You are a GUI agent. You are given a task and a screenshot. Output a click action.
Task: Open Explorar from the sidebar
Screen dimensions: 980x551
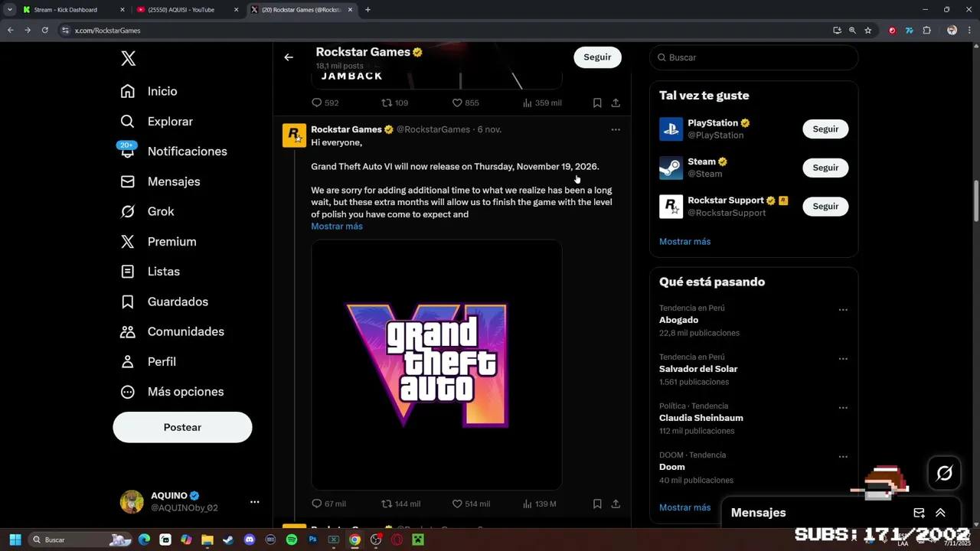click(x=157, y=122)
